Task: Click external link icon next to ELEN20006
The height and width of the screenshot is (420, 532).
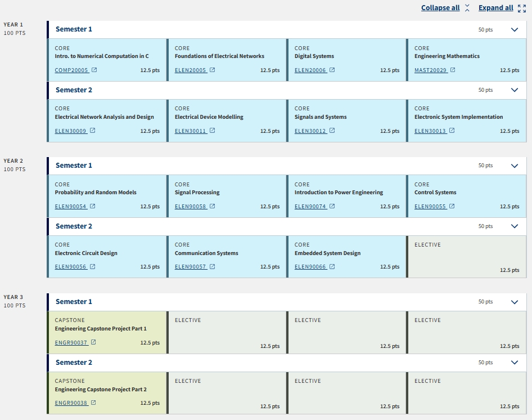Action: [332, 70]
